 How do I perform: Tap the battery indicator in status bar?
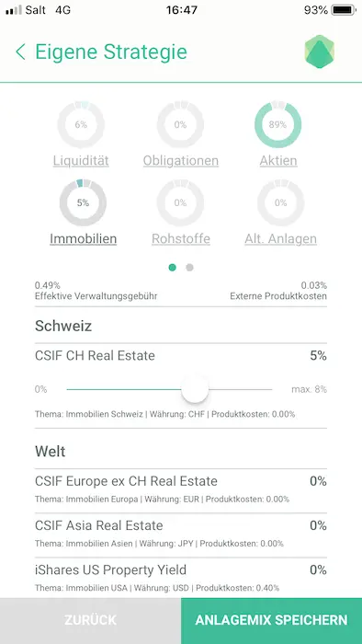click(344, 10)
